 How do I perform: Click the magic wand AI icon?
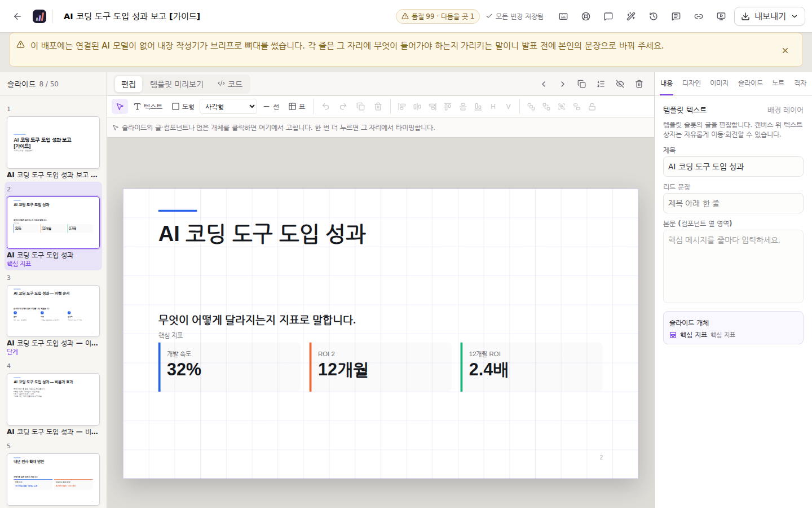631,16
